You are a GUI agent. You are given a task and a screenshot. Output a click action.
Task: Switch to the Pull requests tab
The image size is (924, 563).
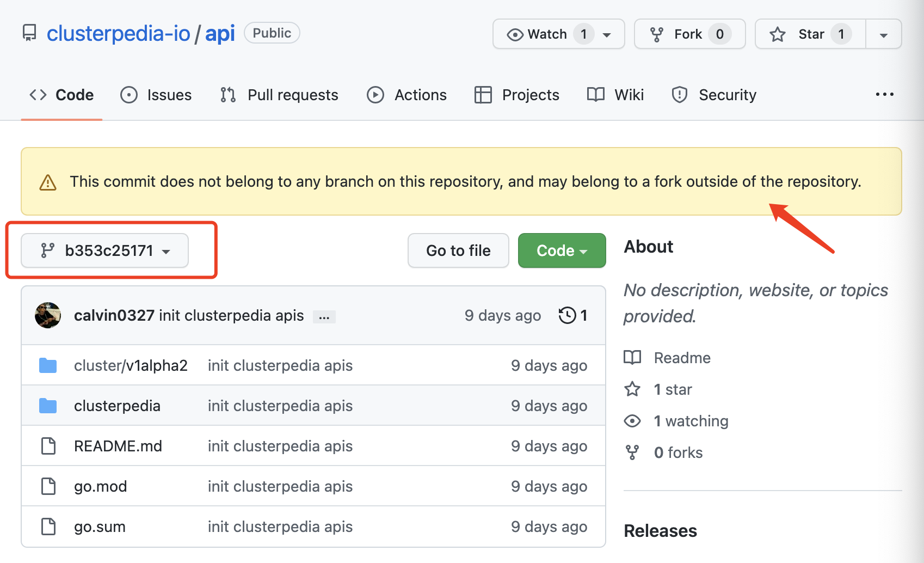[x=292, y=94]
